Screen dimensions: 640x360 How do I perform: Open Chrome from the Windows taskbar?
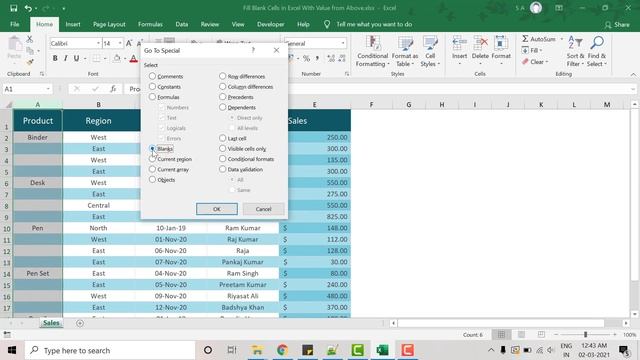(x=282, y=350)
